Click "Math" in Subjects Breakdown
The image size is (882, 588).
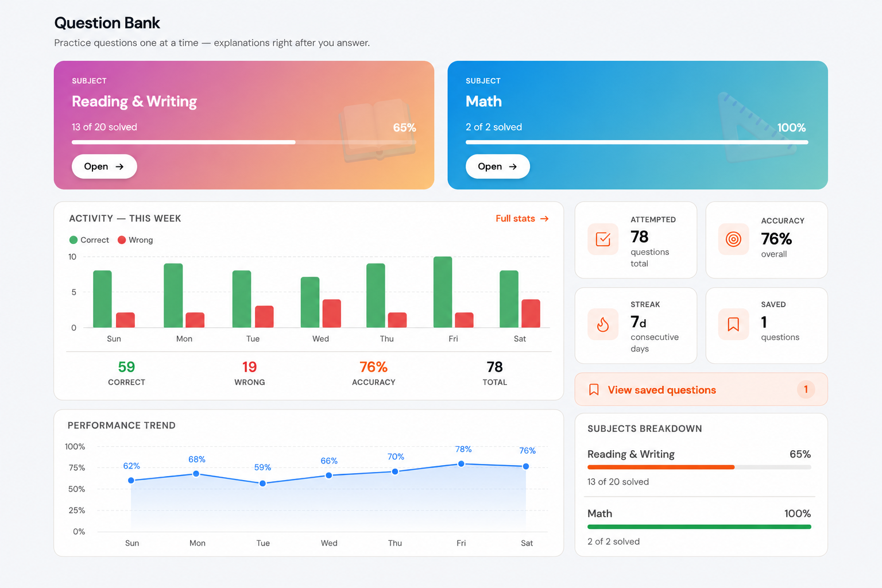[599, 513]
